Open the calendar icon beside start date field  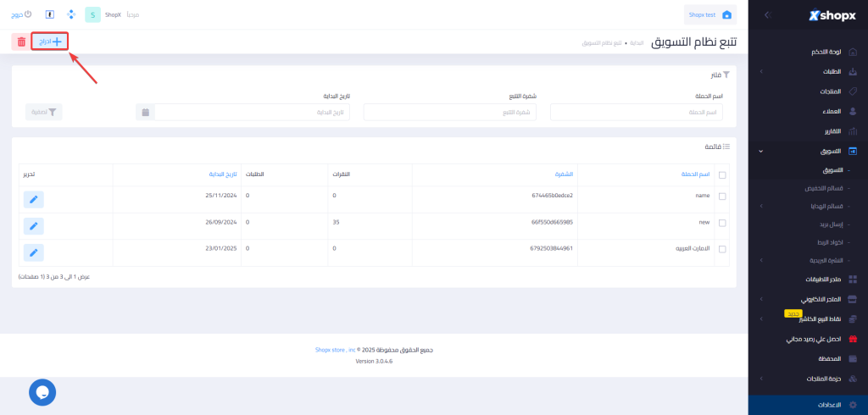click(x=146, y=112)
